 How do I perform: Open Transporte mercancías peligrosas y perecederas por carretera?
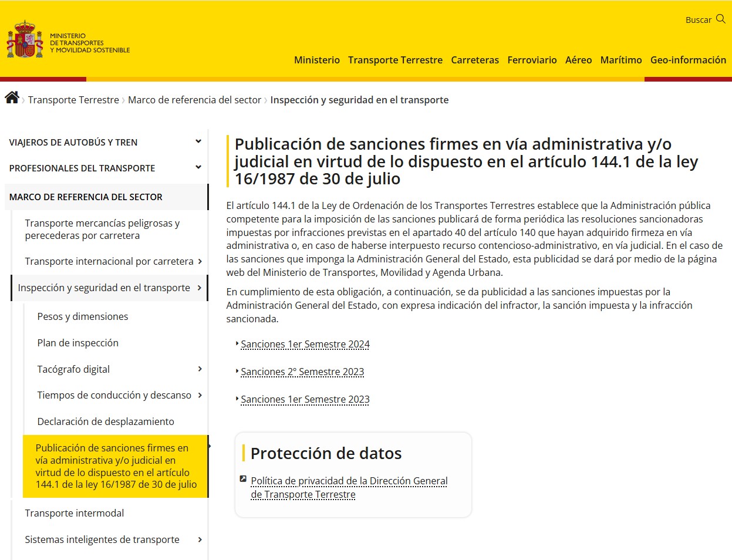[x=102, y=230]
